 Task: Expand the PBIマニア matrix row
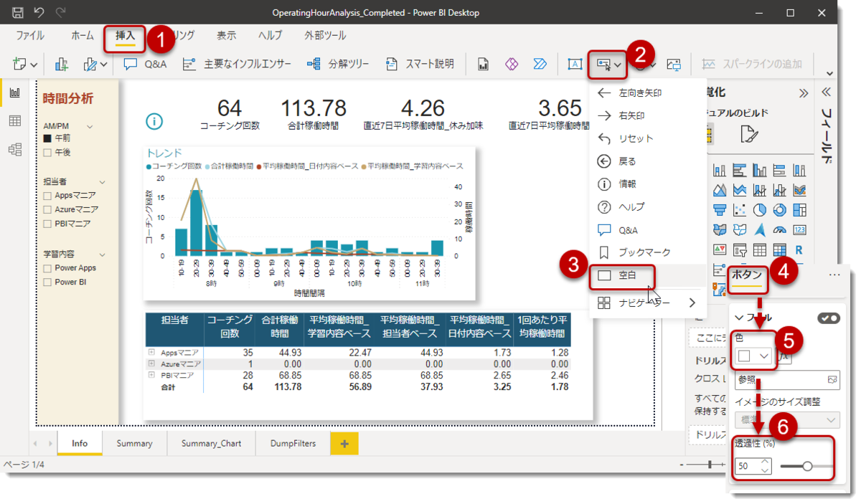(151, 376)
